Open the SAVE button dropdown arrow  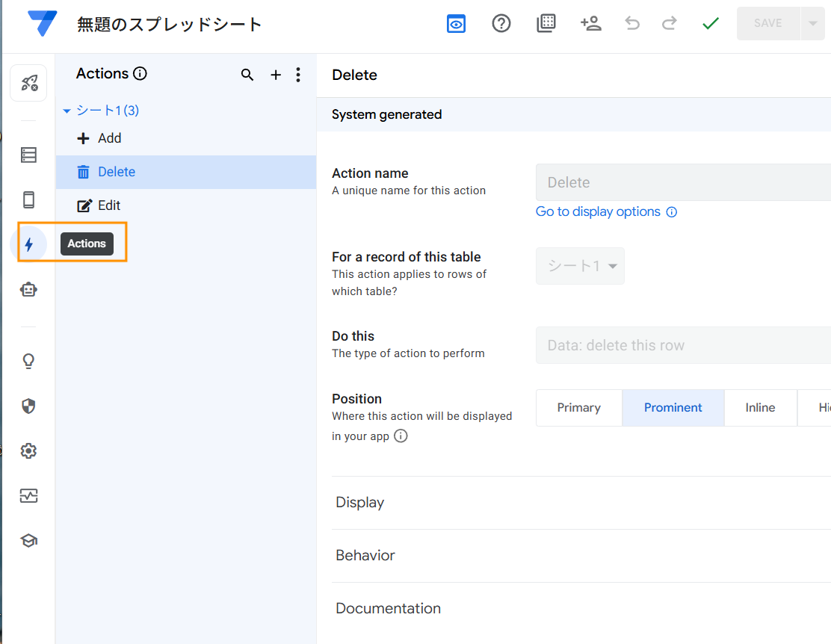[812, 24]
